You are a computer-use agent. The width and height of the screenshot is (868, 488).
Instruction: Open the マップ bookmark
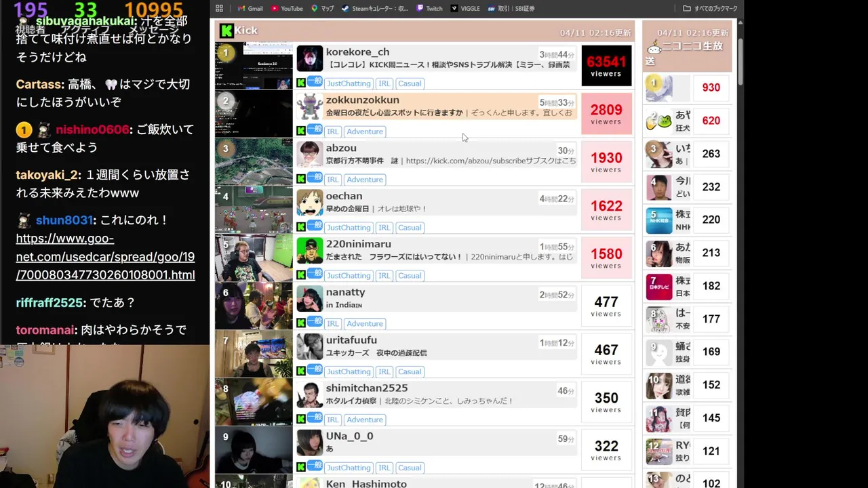(323, 8)
